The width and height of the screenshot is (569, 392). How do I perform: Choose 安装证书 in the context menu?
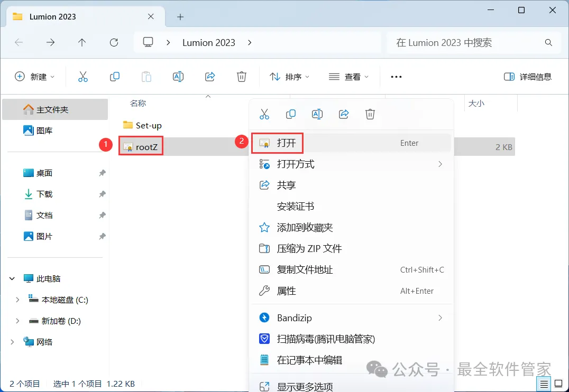pyautogui.click(x=351, y=206)
